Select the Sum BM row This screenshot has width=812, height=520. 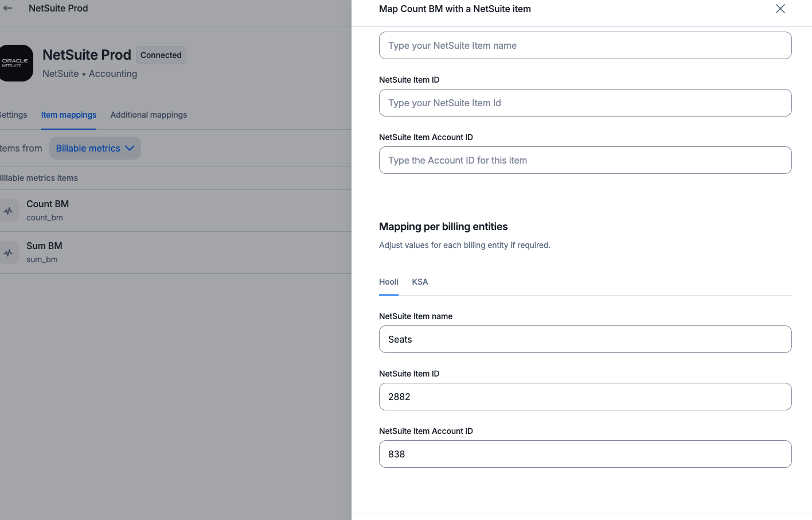(175, 253)
